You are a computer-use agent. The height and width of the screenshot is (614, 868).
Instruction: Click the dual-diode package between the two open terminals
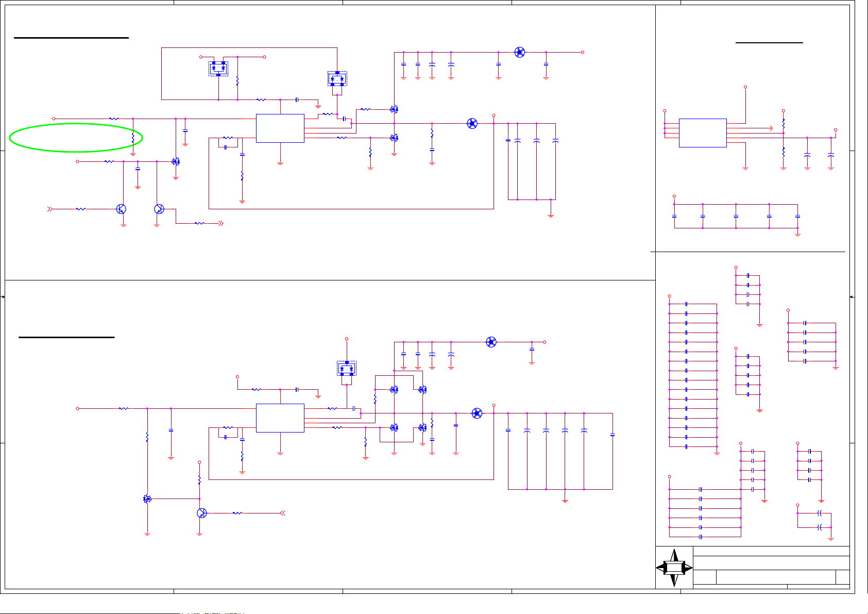pos(218,69)
